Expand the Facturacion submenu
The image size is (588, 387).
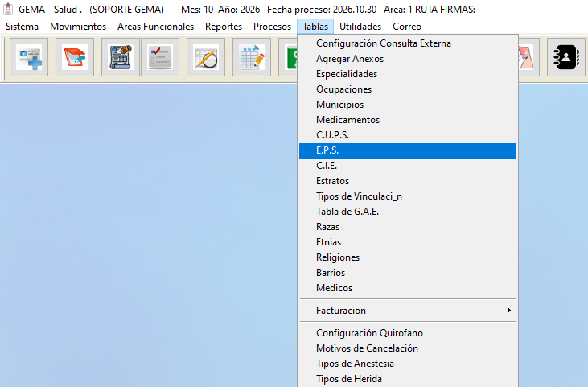click(408, 311)
